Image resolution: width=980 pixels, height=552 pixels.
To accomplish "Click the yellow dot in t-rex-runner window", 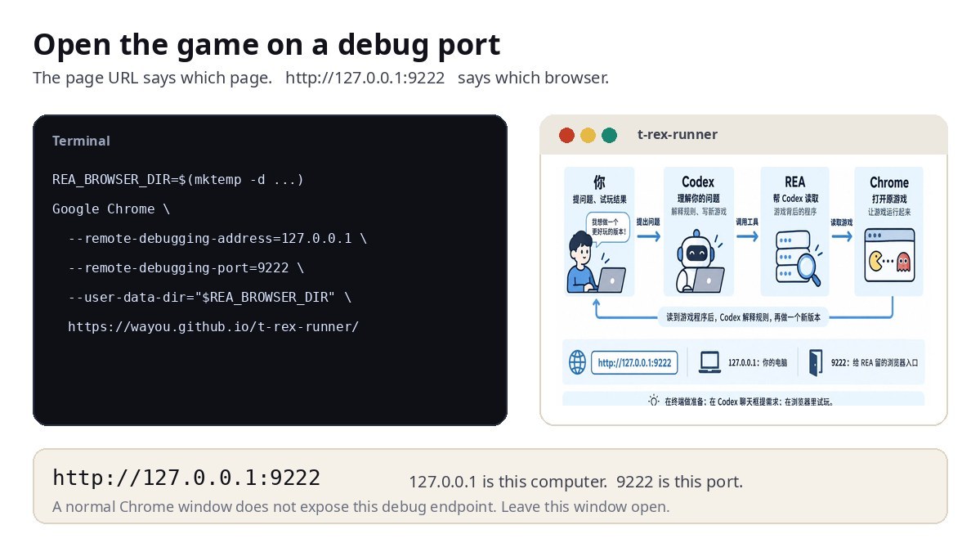I will [588, 135].
